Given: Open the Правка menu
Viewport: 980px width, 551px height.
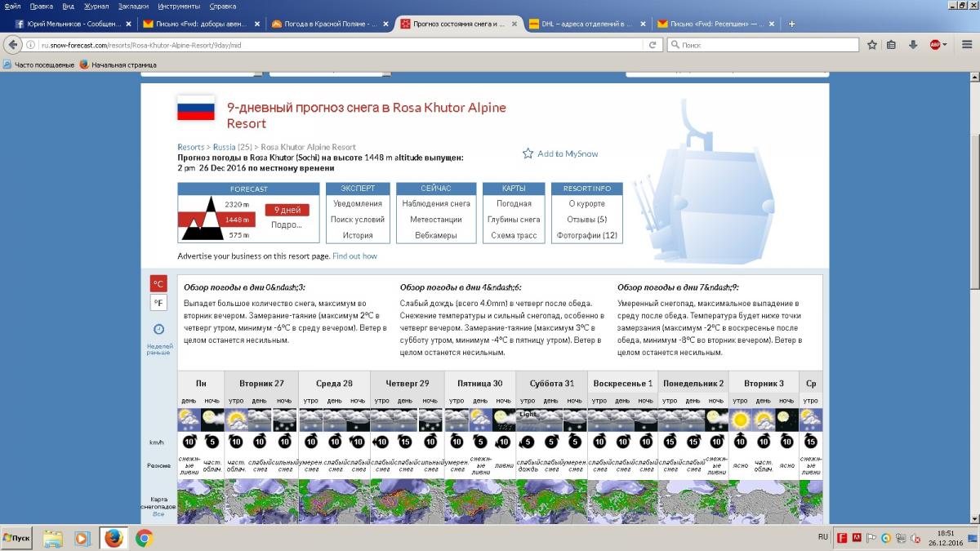Looking at the screenshot, I should click(42, 6).
